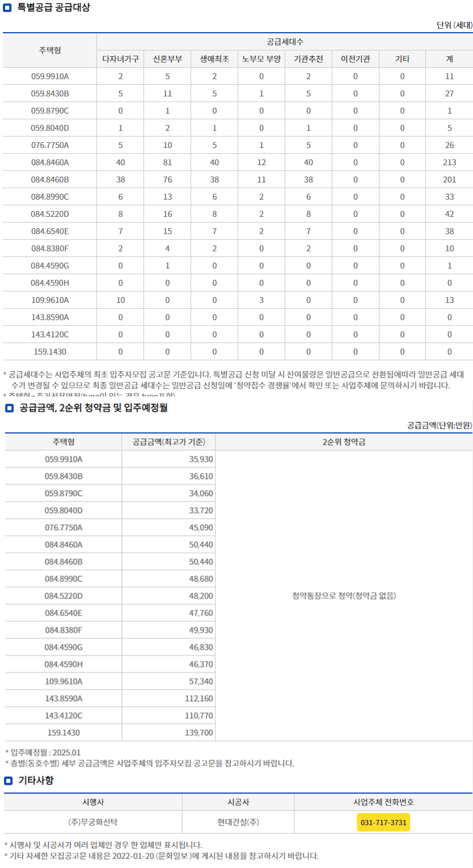The height and width of the screenshot is (868, 473).
Task: Click price 57,340 for 109.9610A
Action: click(201, 682)
